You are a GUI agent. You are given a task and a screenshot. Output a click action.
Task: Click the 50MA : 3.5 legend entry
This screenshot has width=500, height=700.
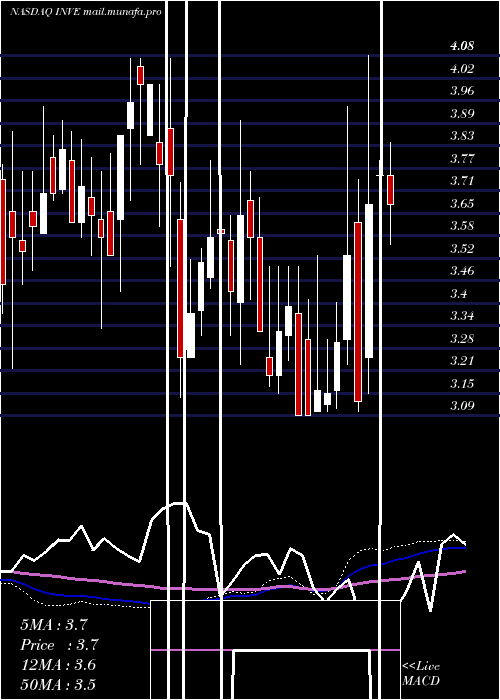(58, 685)
